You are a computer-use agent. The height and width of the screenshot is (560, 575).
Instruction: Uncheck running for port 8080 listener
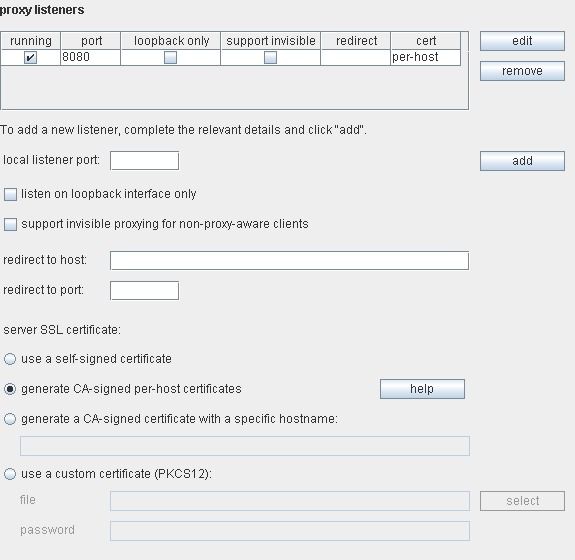click(30, 58)
